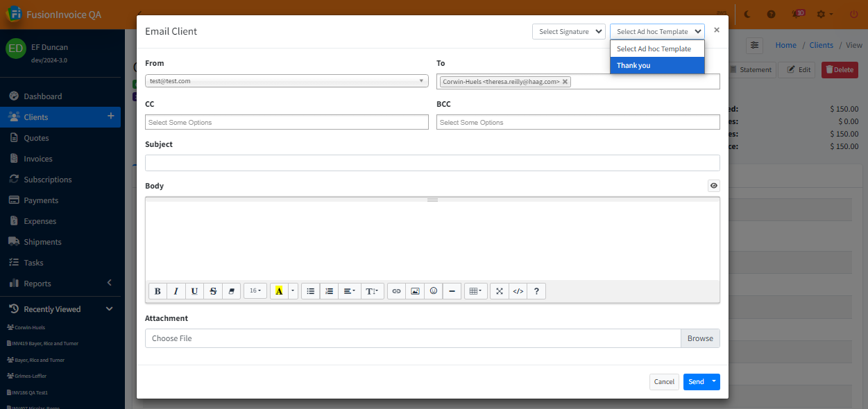
Task: Switch the editor to code view
Action: (518, 291)
